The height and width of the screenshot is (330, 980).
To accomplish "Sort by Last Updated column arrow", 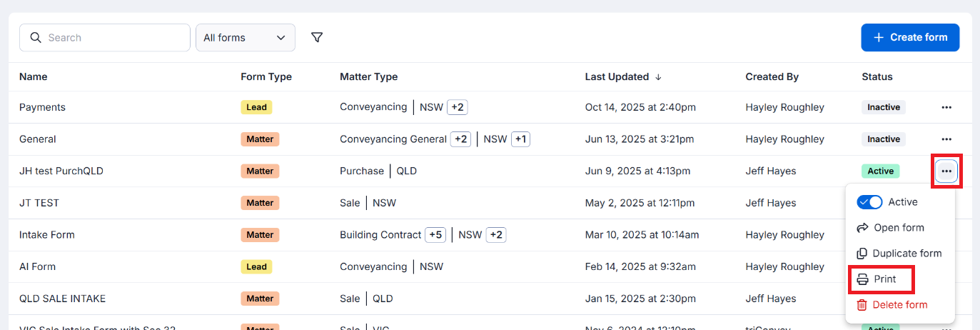I will pyautogui.click(x=658, y=77).
